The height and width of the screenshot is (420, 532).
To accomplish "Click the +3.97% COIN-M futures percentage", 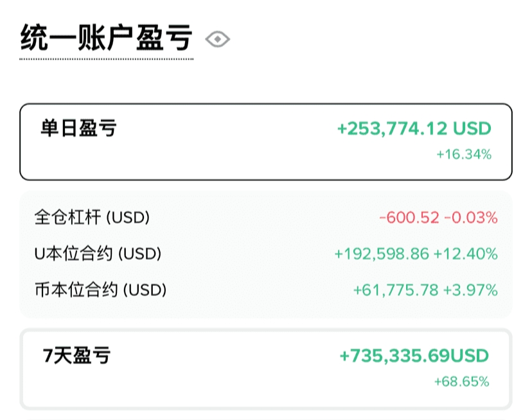I will pos(470,290).
